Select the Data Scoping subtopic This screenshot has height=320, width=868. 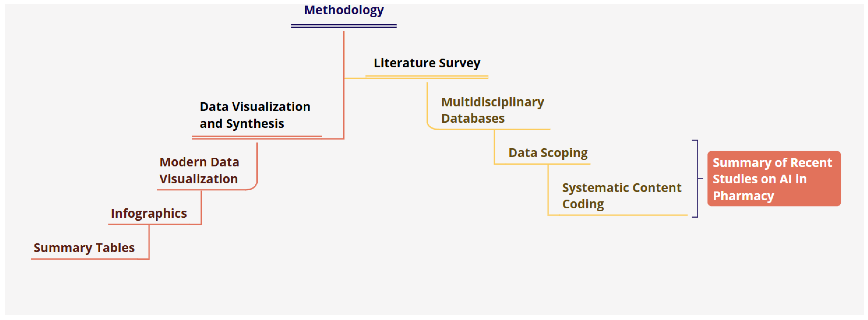click(548, 153)
